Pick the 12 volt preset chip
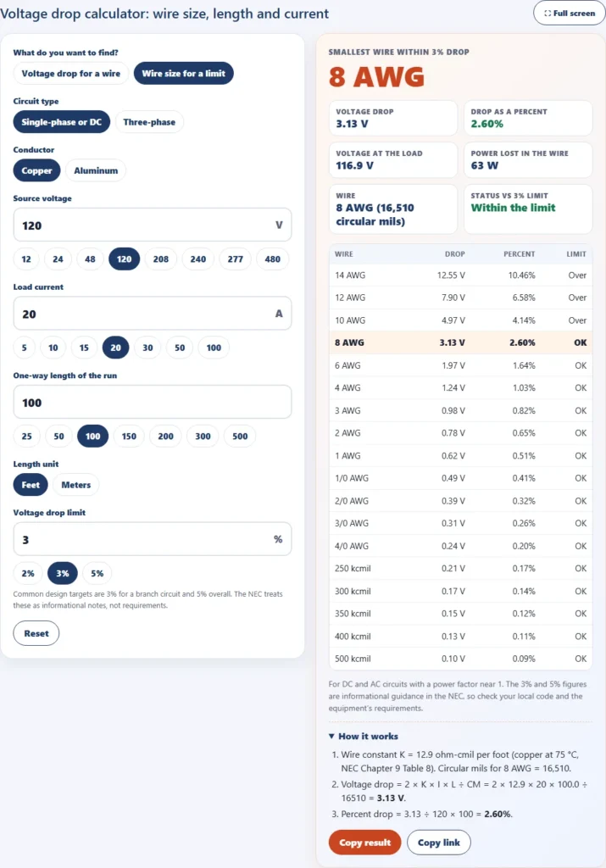Viewport: 606px width, 868px height. 26,259
